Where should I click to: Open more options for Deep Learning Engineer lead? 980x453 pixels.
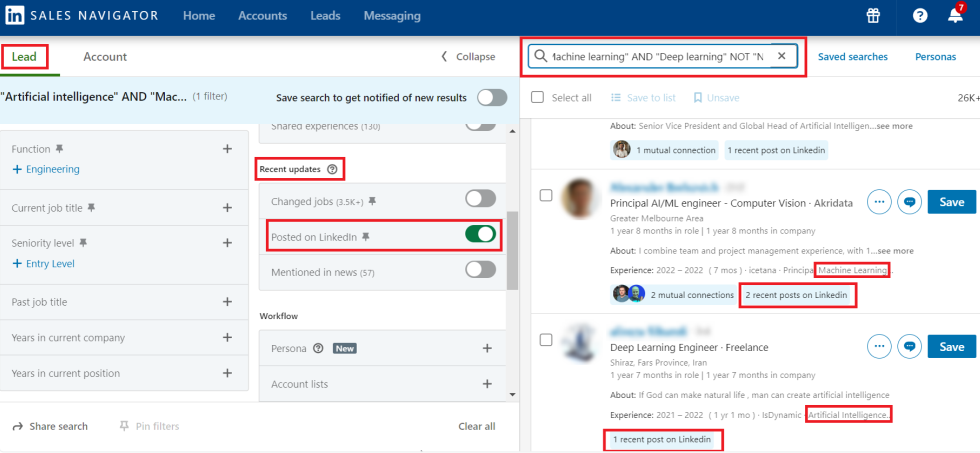tap(879, 347)
